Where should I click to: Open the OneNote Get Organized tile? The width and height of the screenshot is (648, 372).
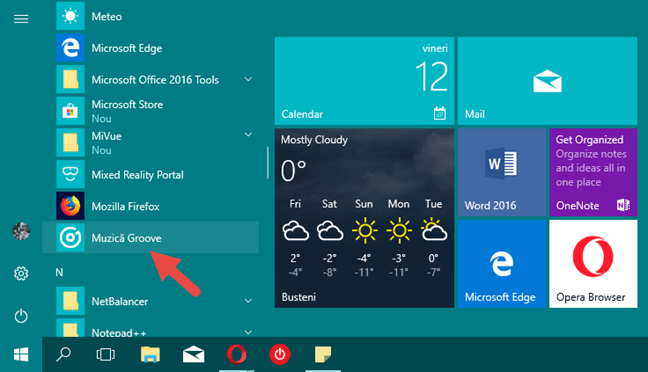(x=593, y=172)
